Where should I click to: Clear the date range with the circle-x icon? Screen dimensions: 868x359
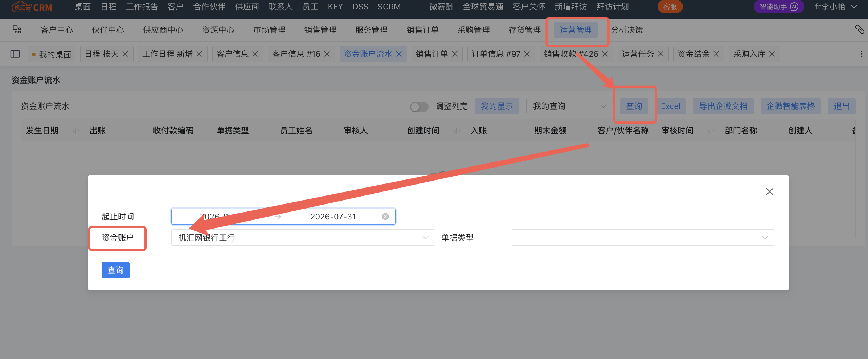[x=385, y=217]
